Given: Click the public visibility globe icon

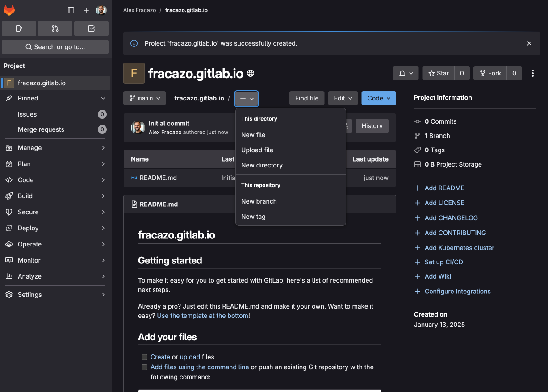Looking at the screenshot, I should [x=251, y=73].
